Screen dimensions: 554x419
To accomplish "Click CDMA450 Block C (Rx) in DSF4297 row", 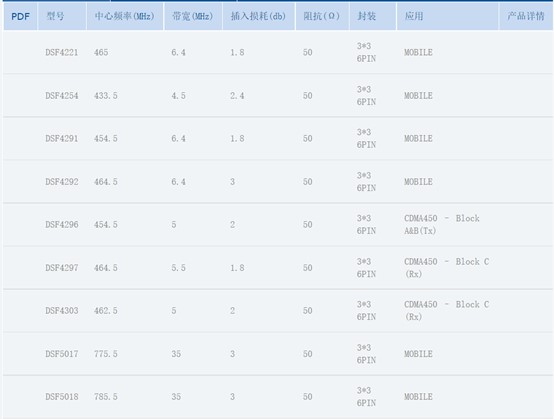I will click(447, 268).
